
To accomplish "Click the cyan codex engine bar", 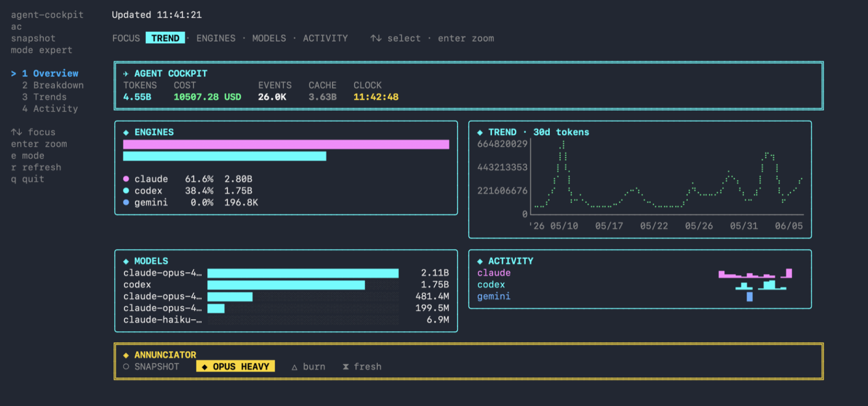I will tap(225, 156).
